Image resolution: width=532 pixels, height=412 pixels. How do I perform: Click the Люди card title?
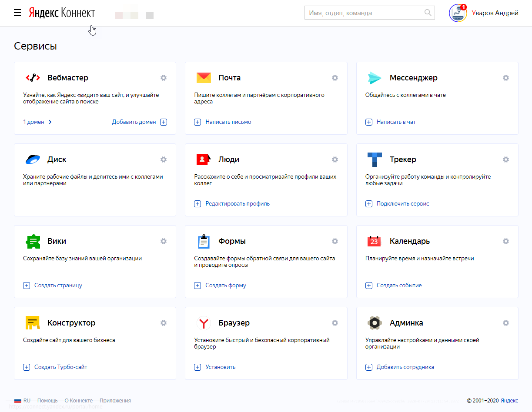229,159
